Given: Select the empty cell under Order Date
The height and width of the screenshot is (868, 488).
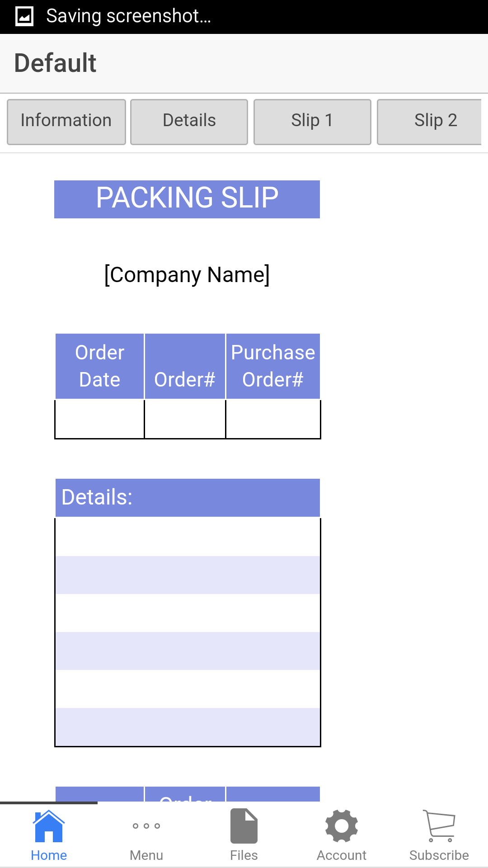Looking at the screenshot, I should click(x=99, y=419).
